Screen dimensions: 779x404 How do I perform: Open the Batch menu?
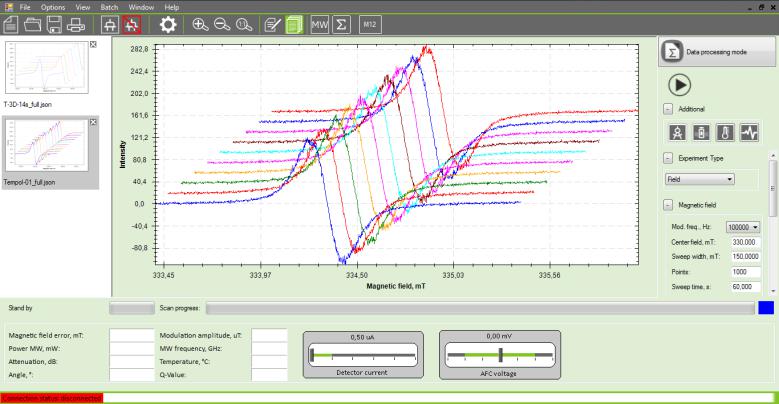[112, 7]
